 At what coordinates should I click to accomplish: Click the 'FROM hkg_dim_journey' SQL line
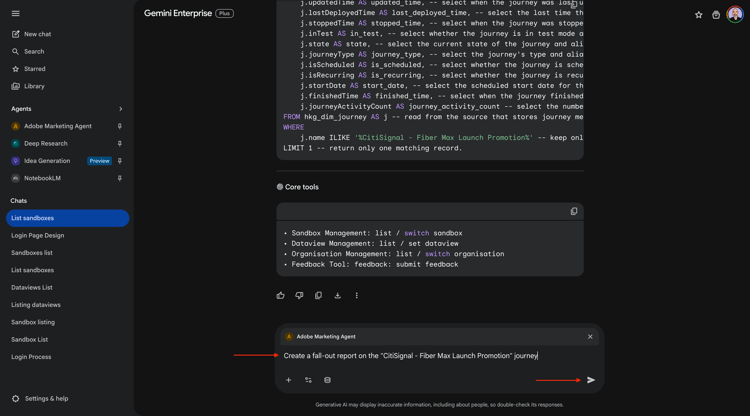pos(433,117)
